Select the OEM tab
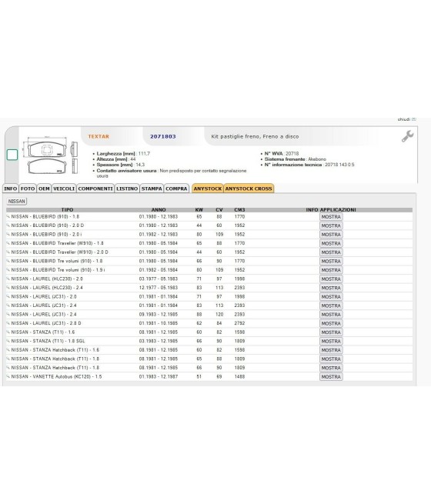This screenshot has width=431, height=504. point(44,189)
